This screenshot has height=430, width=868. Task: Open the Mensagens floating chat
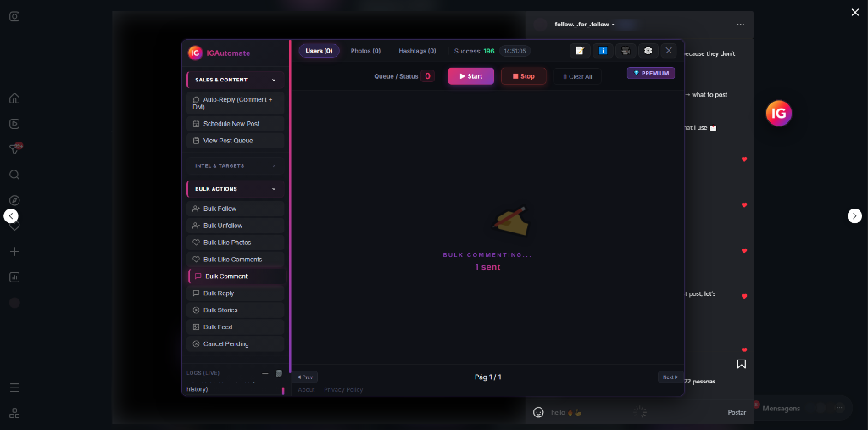coord(803,409)
